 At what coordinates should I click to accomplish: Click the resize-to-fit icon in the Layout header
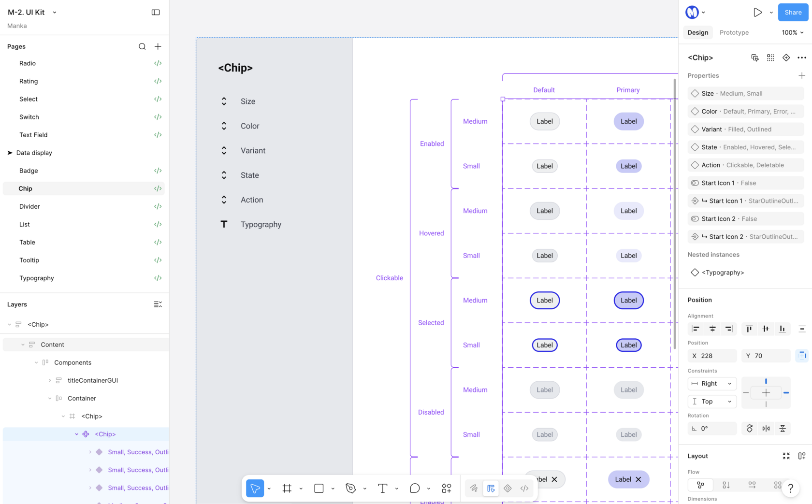pyautogui.click(x=786, y=456)
